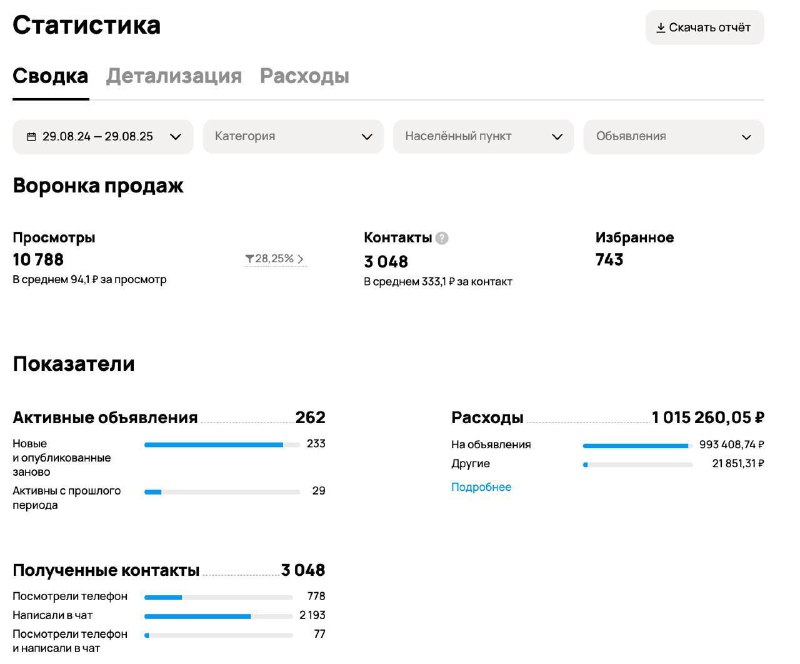Click the Активны с прошлого периода bar

(222, 492)
